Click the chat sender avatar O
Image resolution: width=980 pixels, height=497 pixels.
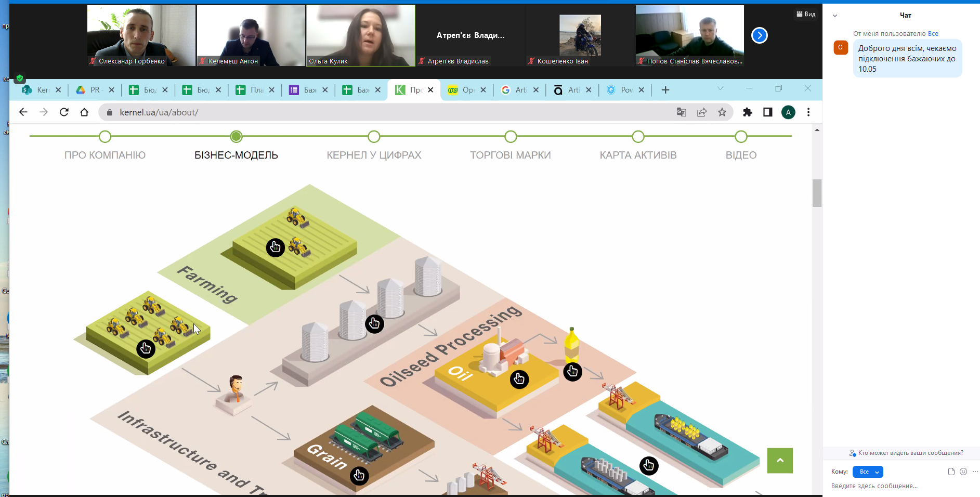[841, 47]
